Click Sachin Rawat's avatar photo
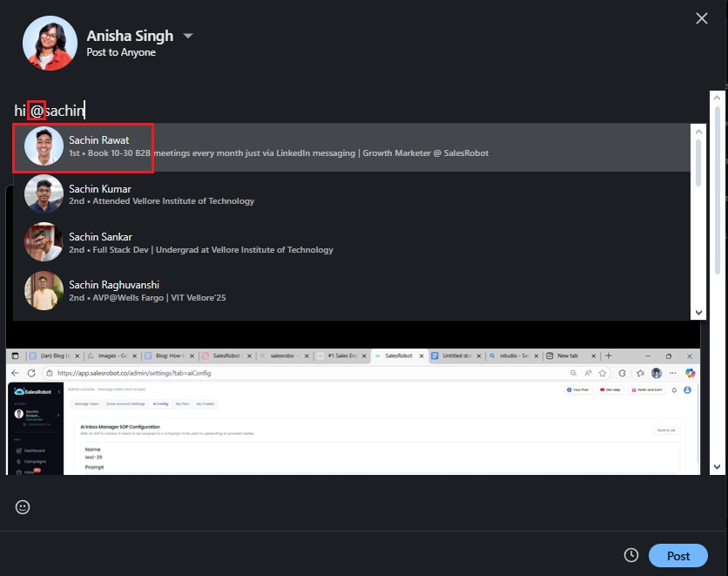This screenshot has width=728, height=576. 44,146
